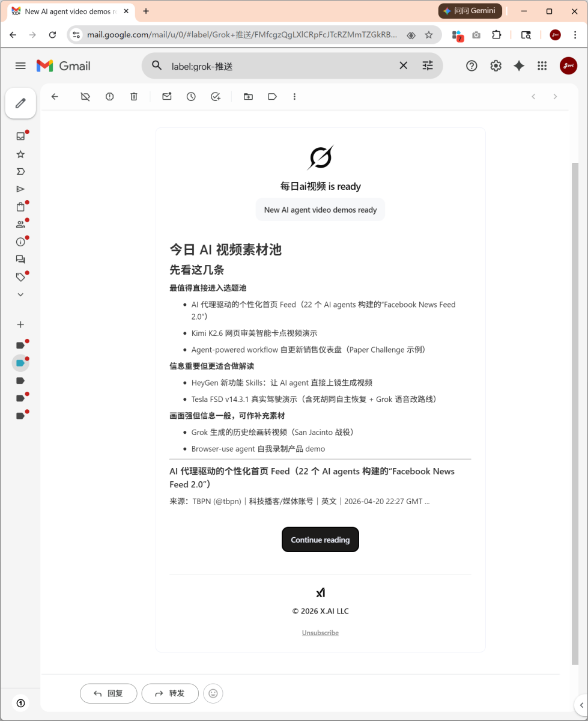This screenshot has width=588, height=721.
Task: Click the Continue reading button
Action: (320, 540)
